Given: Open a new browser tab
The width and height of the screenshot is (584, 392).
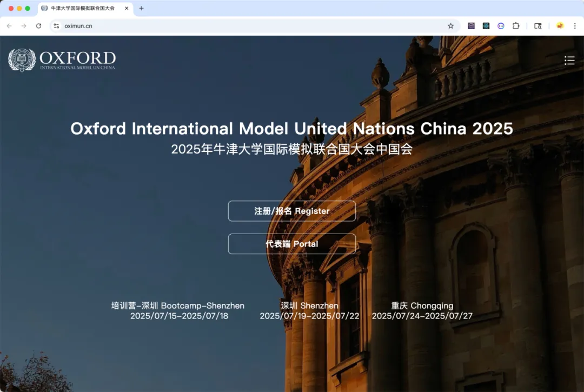Looking at the screenshot, I should click(142, 9).
